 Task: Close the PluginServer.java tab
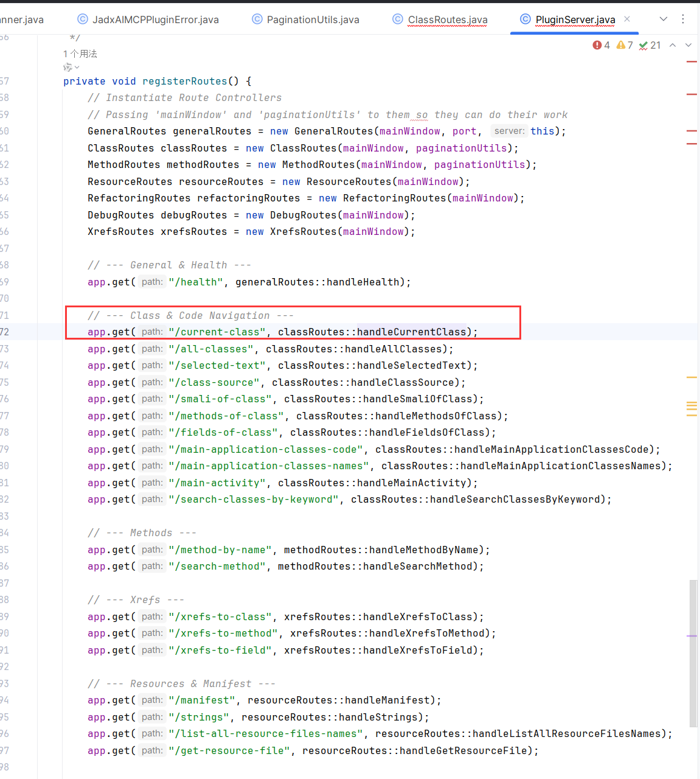(x=627, y=19)
